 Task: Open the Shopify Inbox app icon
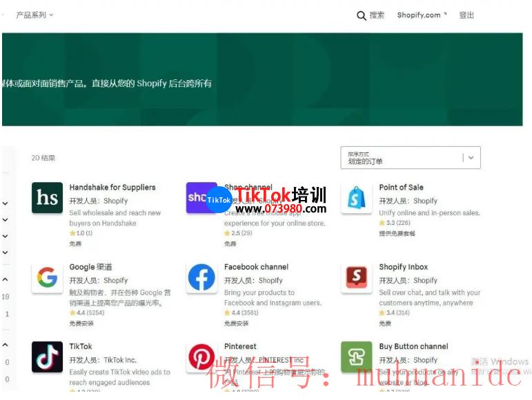(357, 277)
